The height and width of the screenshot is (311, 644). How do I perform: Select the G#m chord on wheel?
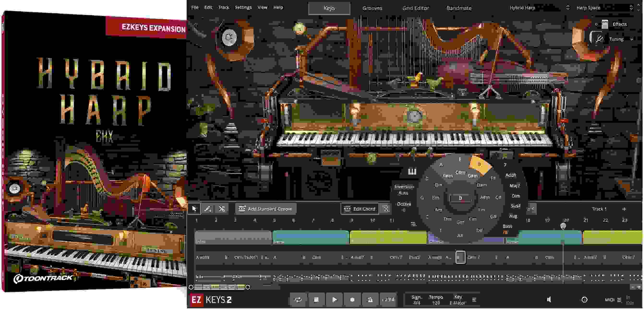point(473,176)
